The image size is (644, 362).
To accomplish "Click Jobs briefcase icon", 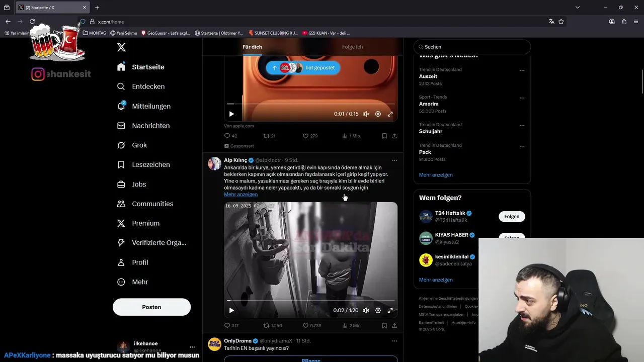I will (x=121, y=185).
